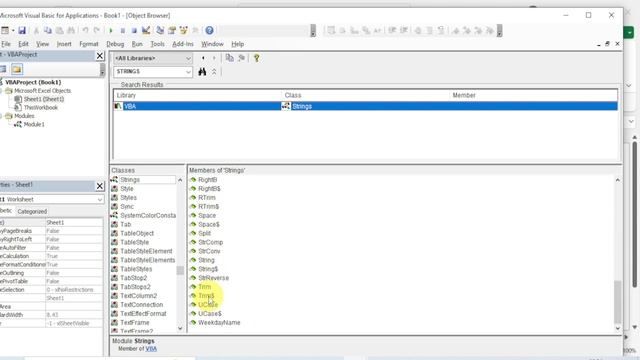Copy using the toolbar copy icon
This screenshot has width=640, height=360.
[x=48, y=31]
